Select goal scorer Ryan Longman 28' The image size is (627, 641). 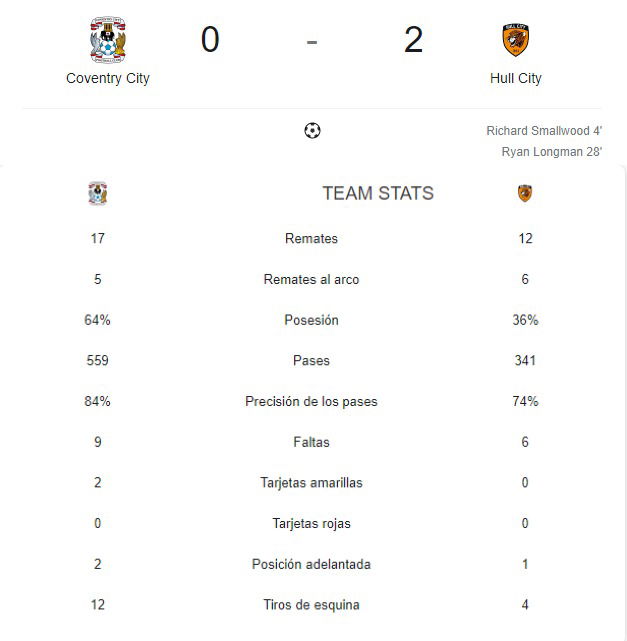coord(552,152)
